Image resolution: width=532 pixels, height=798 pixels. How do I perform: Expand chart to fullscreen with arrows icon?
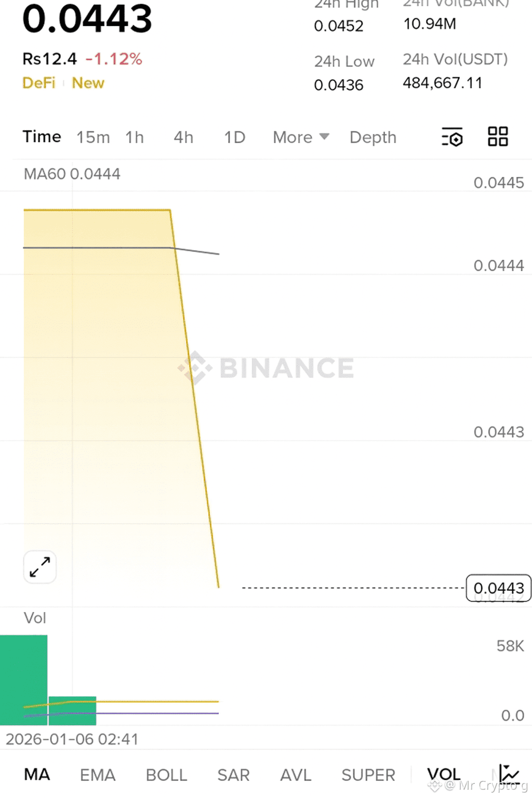click(40, 567)
